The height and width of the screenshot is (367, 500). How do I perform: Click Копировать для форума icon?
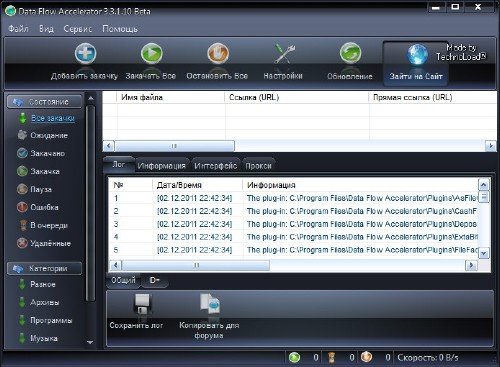pyautogui.click(x=210, y=303)
